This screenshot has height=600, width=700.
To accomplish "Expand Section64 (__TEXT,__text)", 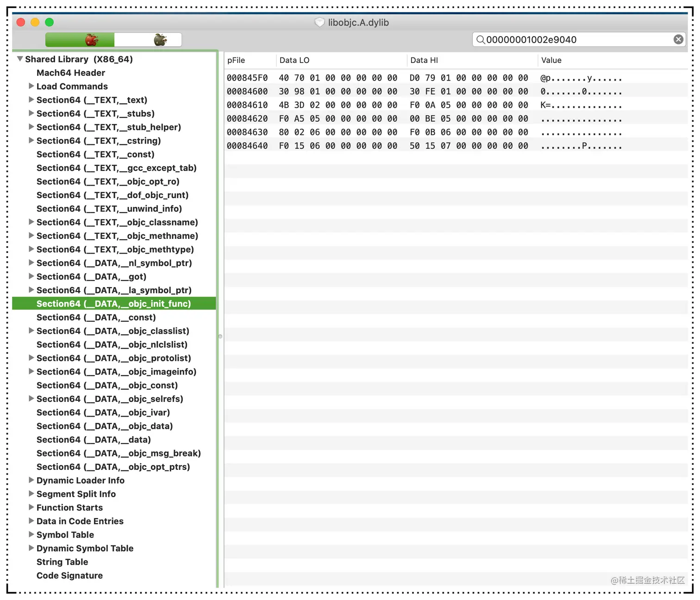I will (31, 100).
